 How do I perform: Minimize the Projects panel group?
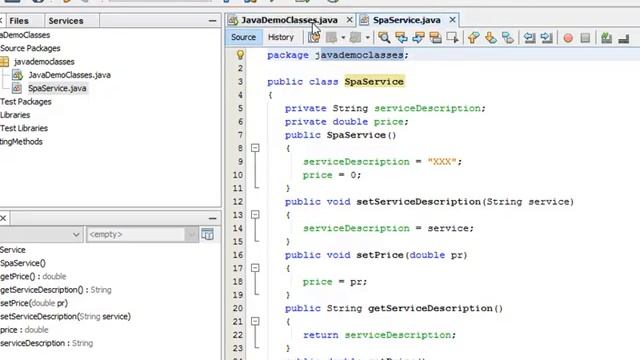[x=212, y=20]
